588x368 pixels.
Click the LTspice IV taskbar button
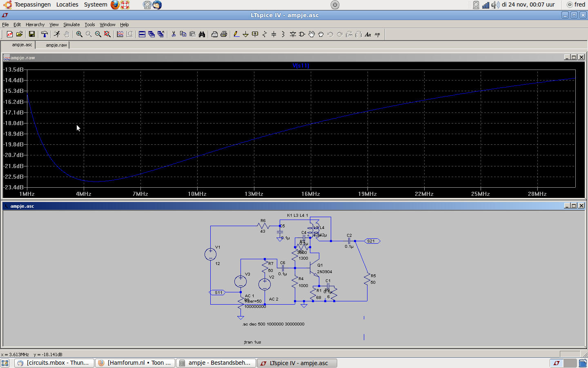click(297, 363)
